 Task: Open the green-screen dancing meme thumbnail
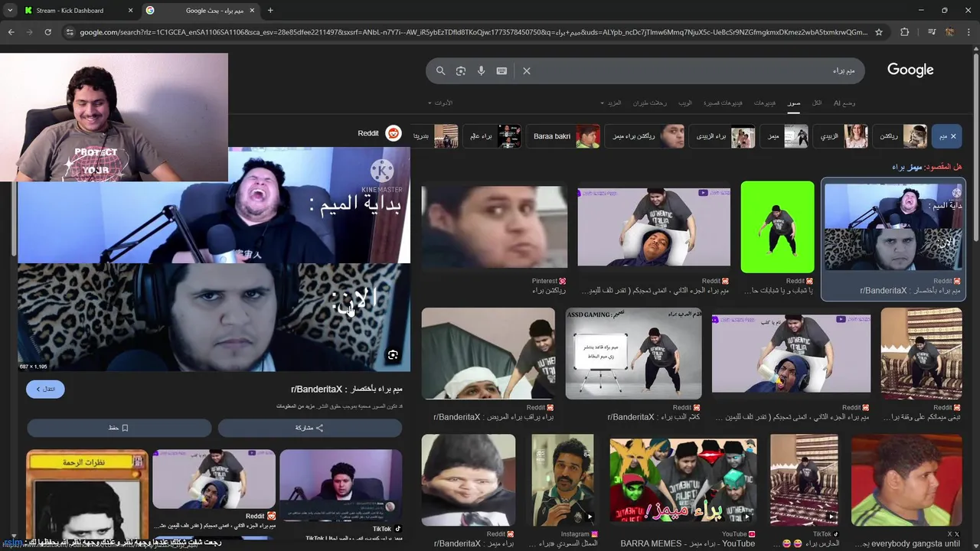tap(777, 227)
